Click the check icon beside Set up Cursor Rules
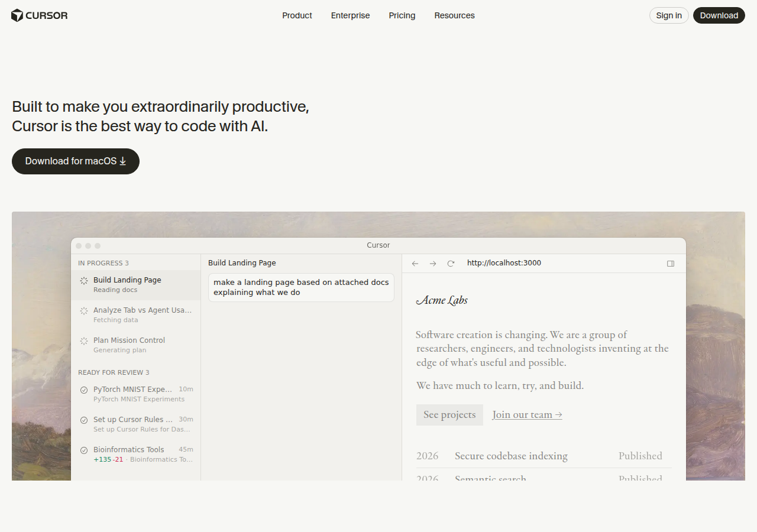The image size is (757, 532). coord(84,420)
